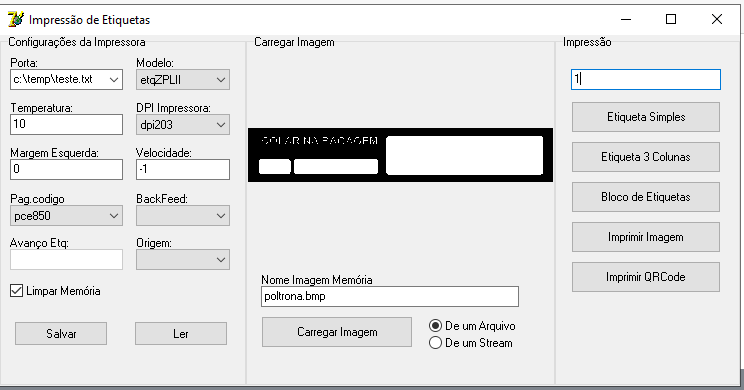This screenshot has width=744, height=390.
Task: Focus the Temperatura input field
Action: pos(66,124)
